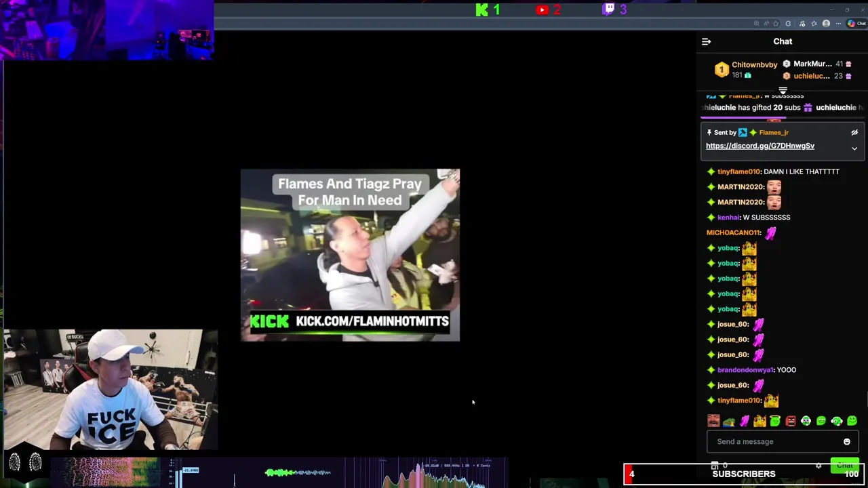Click the audio waveform visualizer at bottom
This screenshot has width=868, height=488.
coord(298,472)
